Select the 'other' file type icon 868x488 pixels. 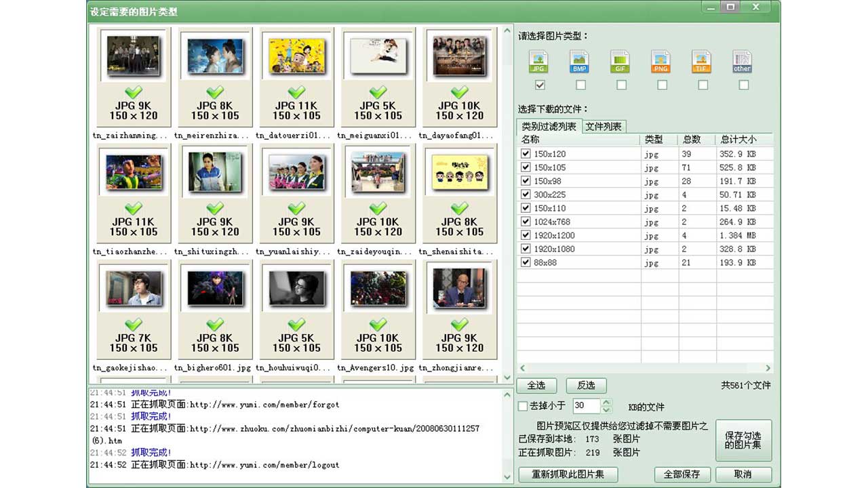pos(742,61)
